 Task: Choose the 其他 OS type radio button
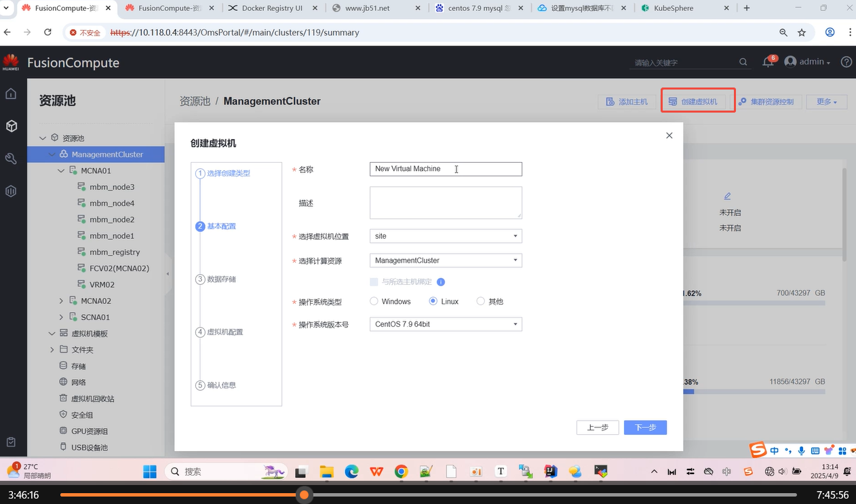tap(481, 301)
